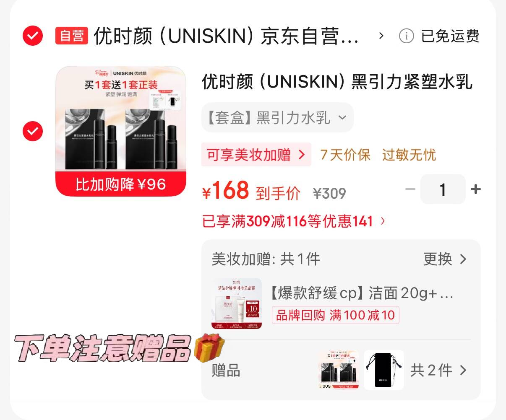Screen dimensions: 506x420
Task: Click the 过敏无忧 service label
Action: 409,155
